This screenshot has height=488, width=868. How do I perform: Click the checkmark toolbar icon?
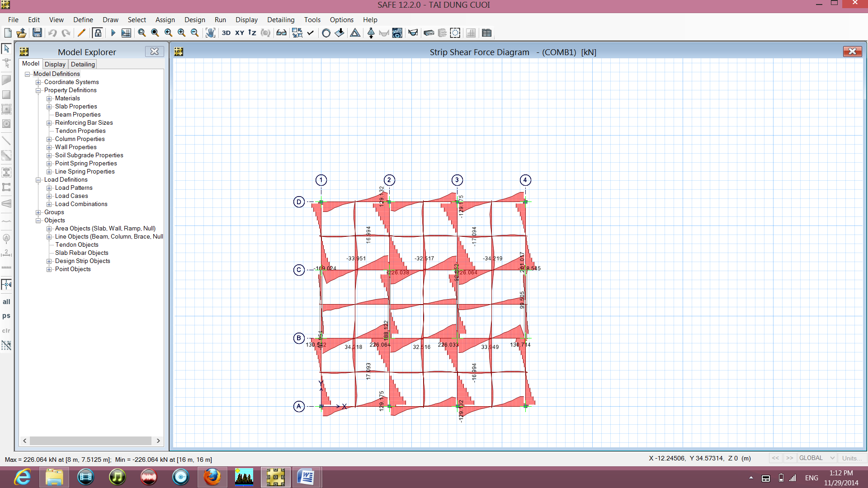click(311, 33)
